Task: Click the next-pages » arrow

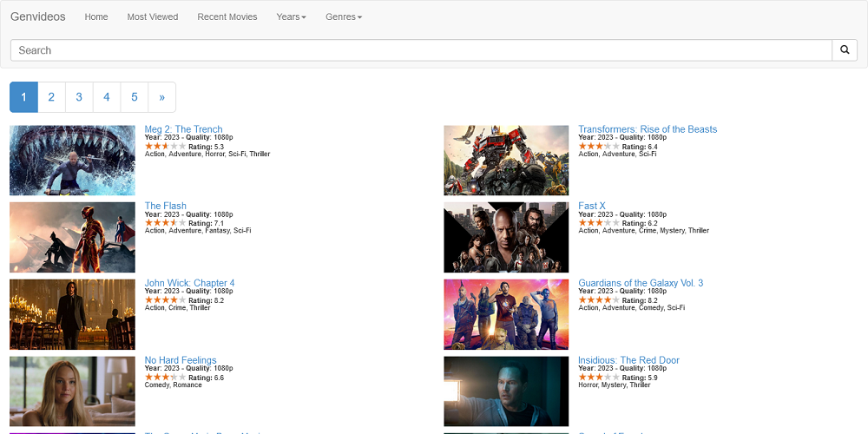Action: tap(162, 97)
